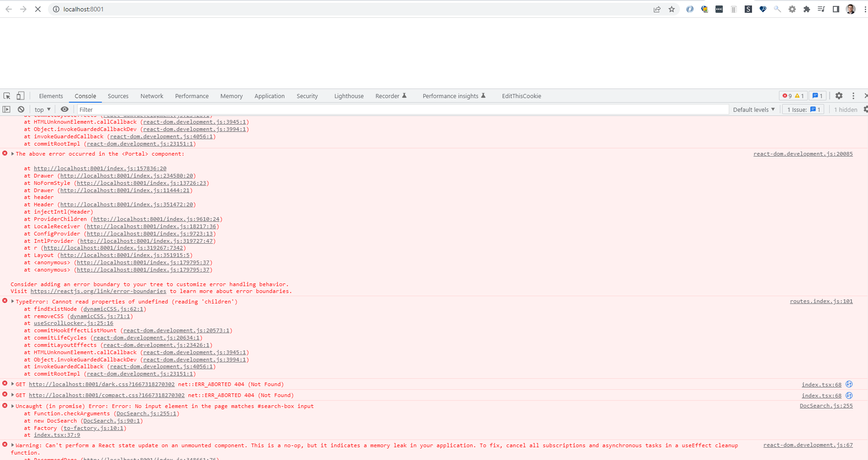Open the react-dom.development.js:20085 source link

[x=802, y=154]
